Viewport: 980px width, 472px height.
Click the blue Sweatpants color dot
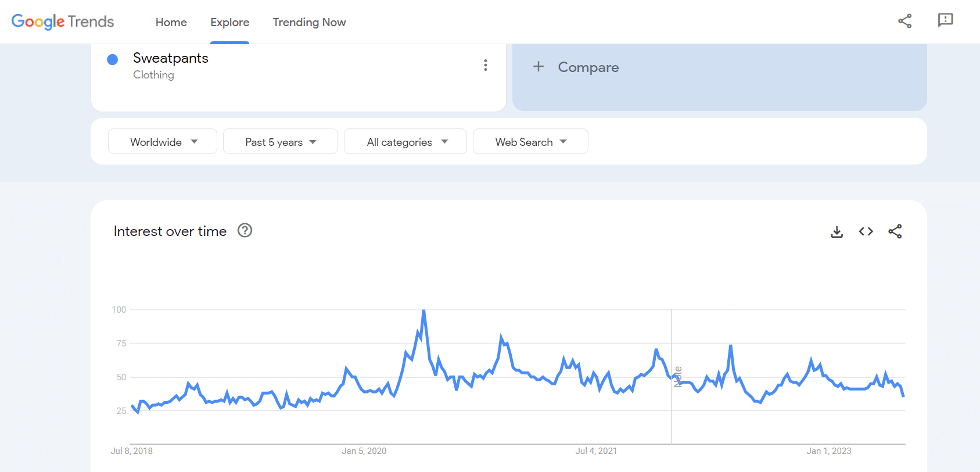tap(113, 59)
